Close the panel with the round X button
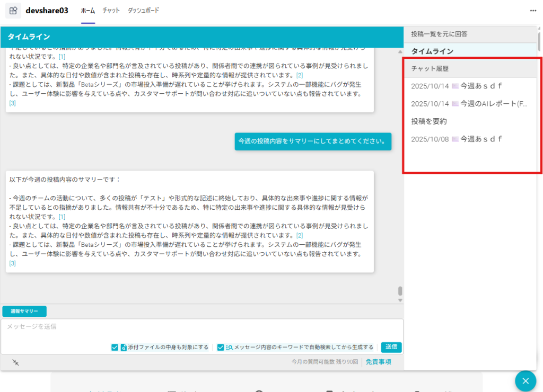Screen dimensions: 543x392 [x=526, y=381]
